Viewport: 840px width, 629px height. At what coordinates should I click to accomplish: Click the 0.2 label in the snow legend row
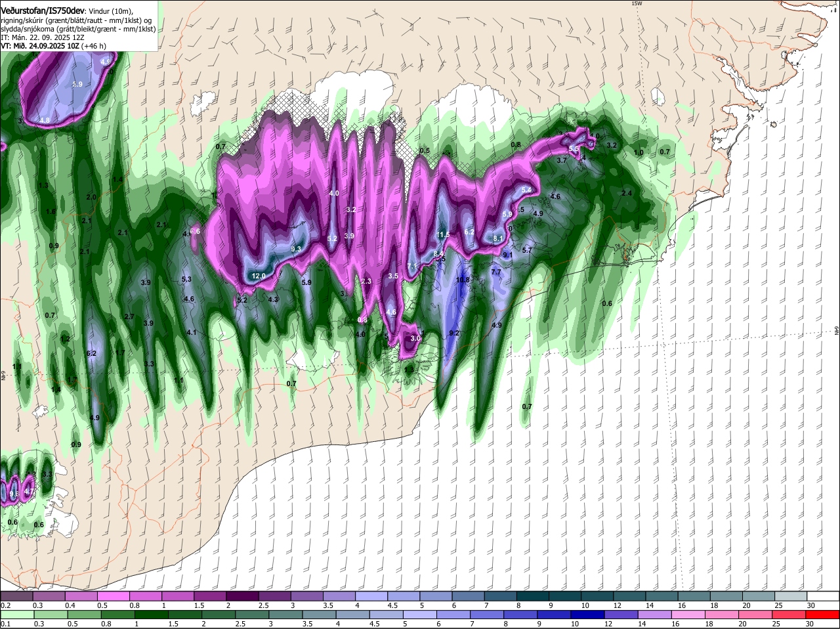pyautogui.click(x=5, y=605)
